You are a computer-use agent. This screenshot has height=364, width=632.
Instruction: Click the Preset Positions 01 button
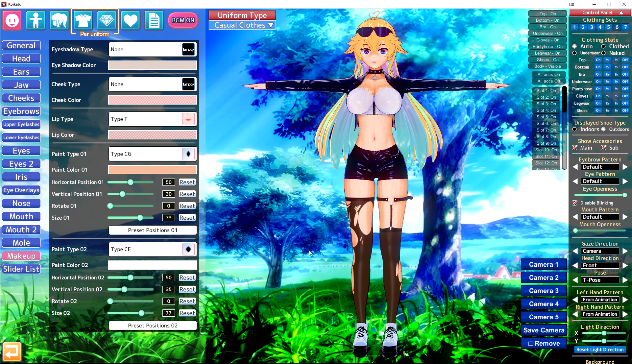153,230
